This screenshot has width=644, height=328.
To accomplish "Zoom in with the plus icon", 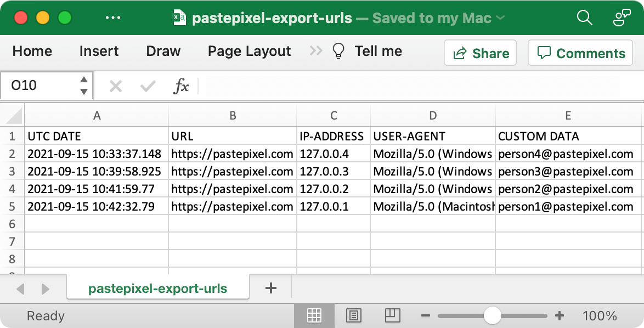I will [x=559, y=316].
